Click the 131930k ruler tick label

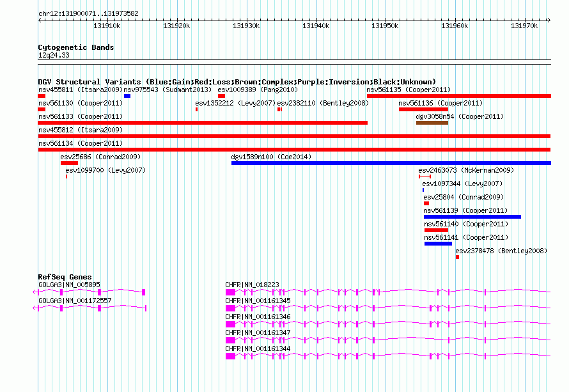tap(246, 26)
